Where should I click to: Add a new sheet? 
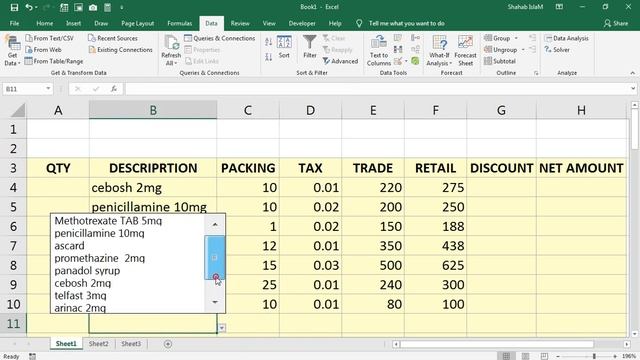tap(168, 344)
